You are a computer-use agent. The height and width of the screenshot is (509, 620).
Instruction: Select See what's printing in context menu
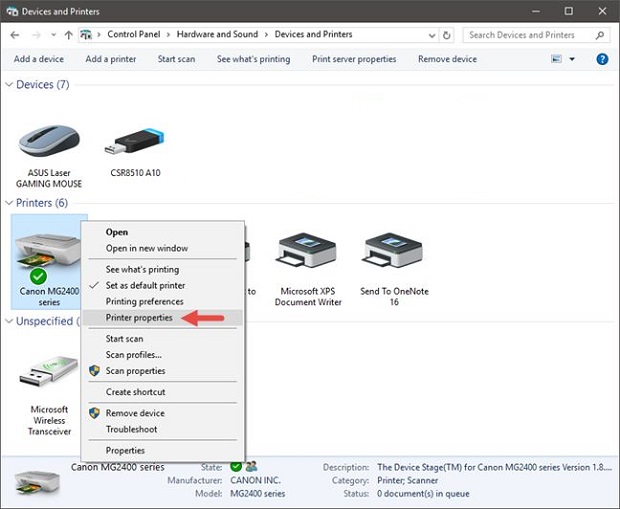[x=163, y=269]
